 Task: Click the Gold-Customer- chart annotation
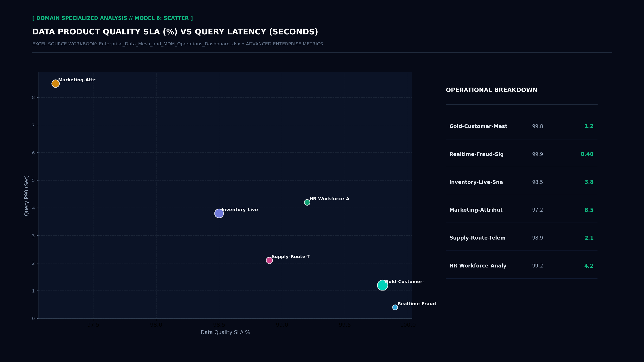coord(405,282)
